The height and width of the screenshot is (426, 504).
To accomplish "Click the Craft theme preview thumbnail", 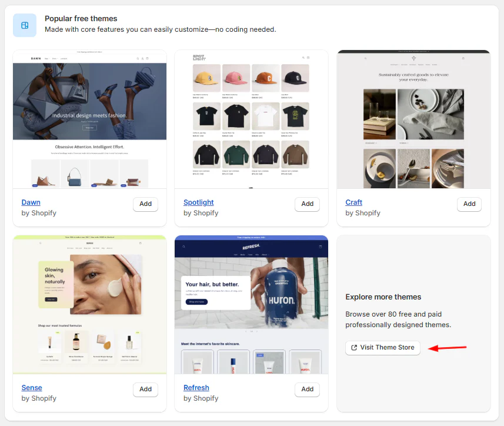I will coord(413,119).
